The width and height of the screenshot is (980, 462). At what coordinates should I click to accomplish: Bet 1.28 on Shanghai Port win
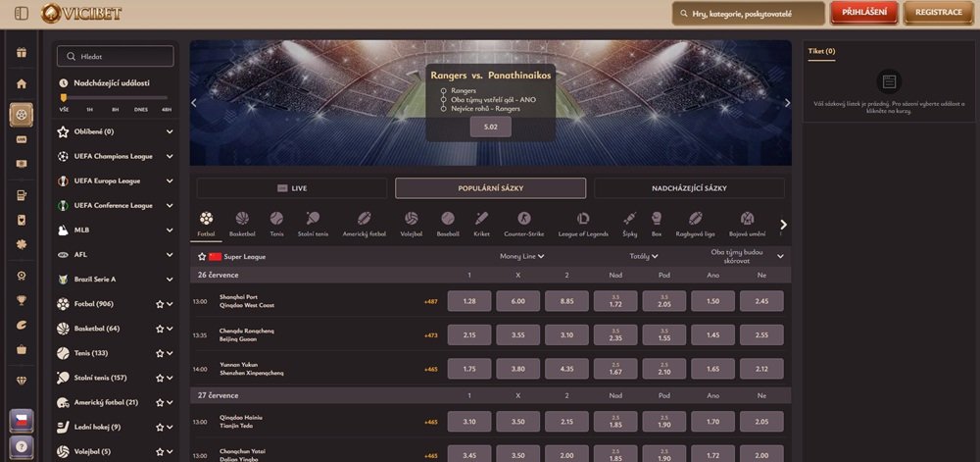pyautogui.click(x=469, y=301)
